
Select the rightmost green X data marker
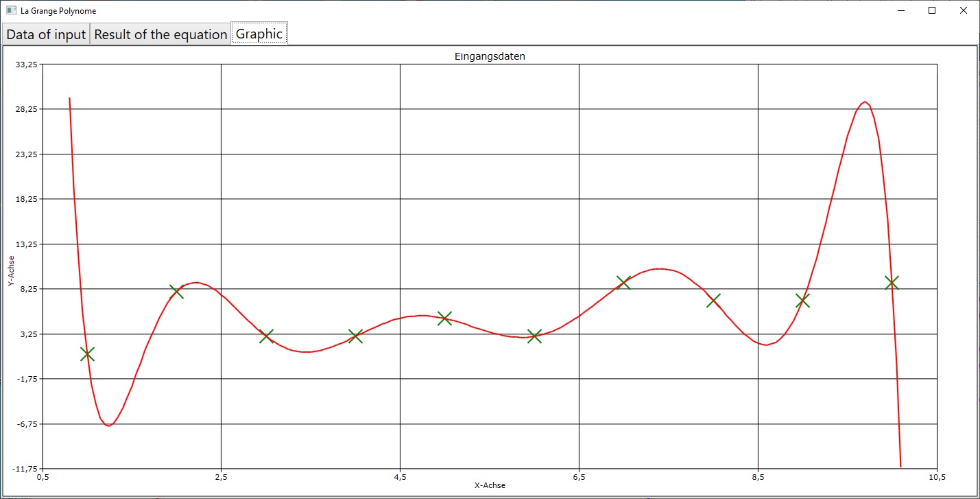[x=892, y=282]
